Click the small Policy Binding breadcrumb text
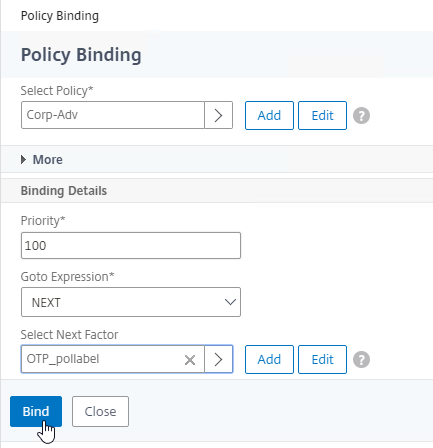 [60, 16]
